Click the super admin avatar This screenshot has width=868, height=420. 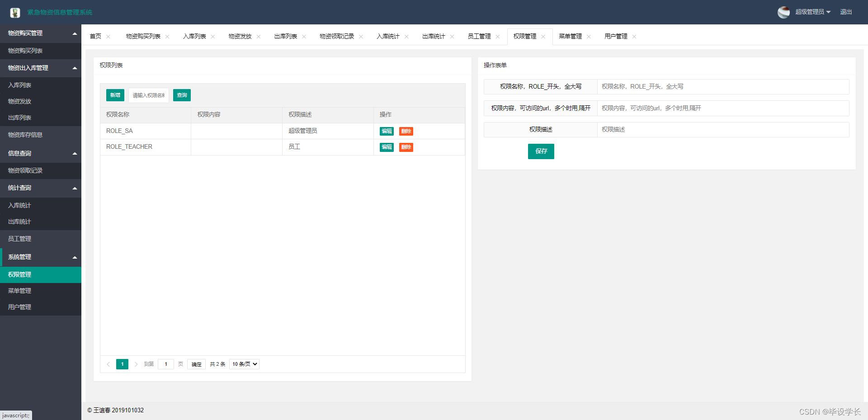click(x=783, y=12)
